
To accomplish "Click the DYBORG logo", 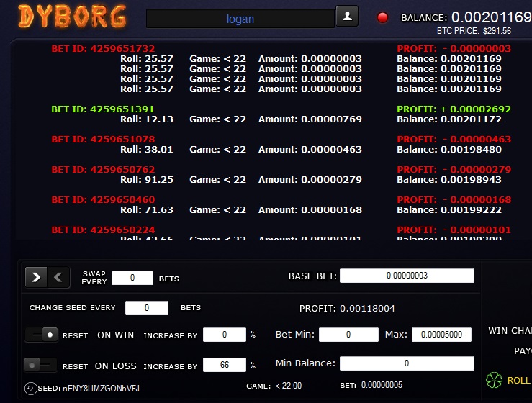I will [72, 17].
